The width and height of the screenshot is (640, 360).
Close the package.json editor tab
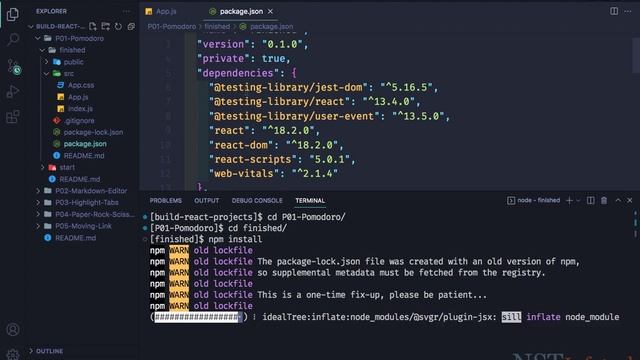[270, 11]
